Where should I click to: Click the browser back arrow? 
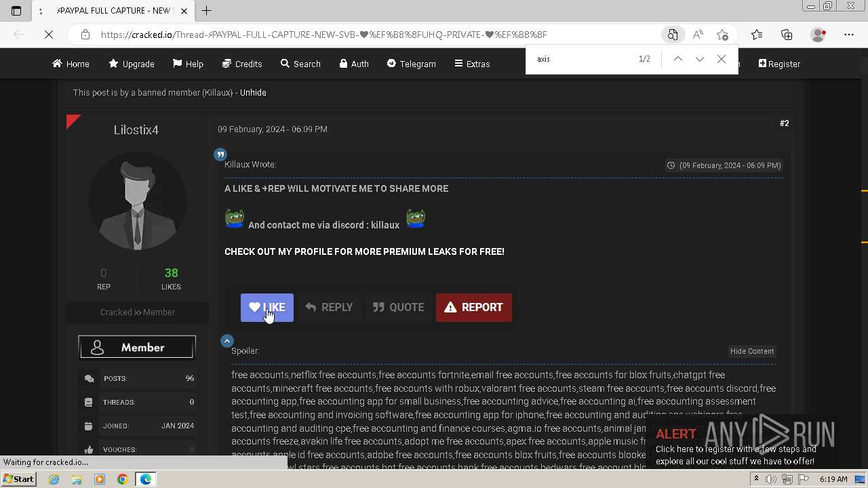tap(19, 35)
